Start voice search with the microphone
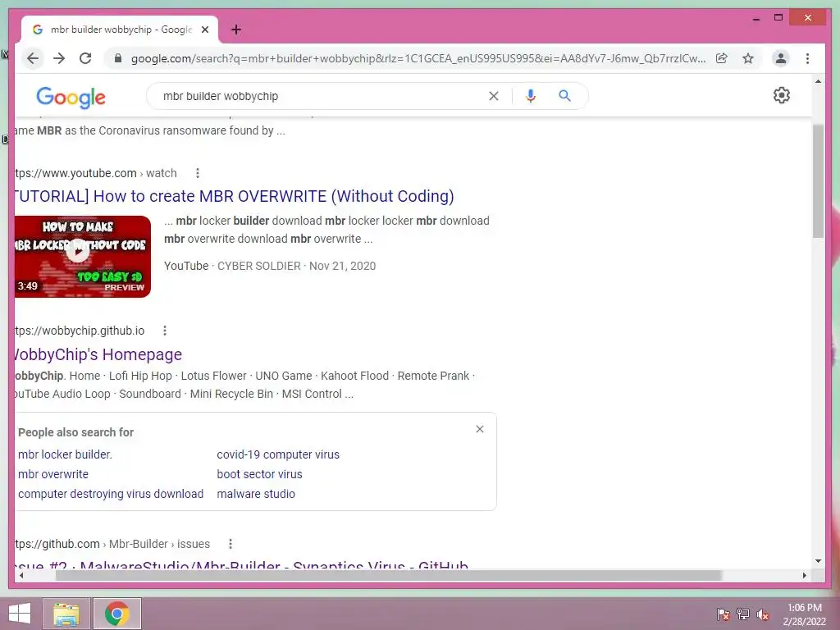Screen dimensions: 840x630 tap(531, 96)
